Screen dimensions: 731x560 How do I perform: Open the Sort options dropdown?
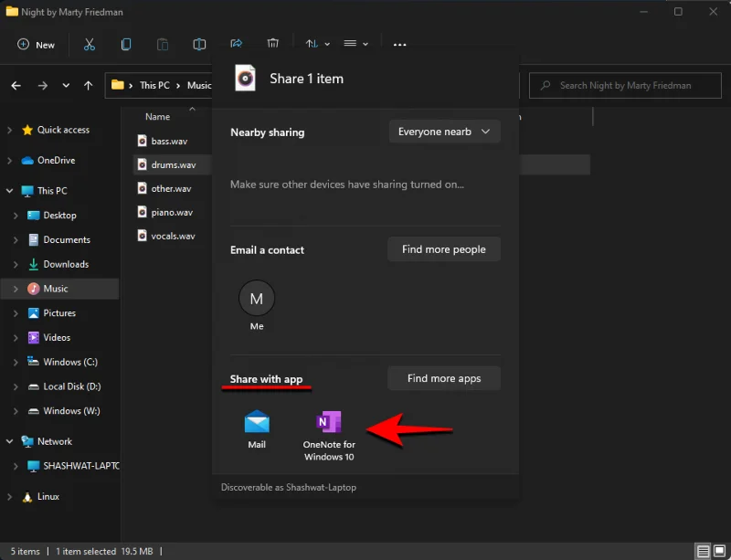(x=315, y=44)
